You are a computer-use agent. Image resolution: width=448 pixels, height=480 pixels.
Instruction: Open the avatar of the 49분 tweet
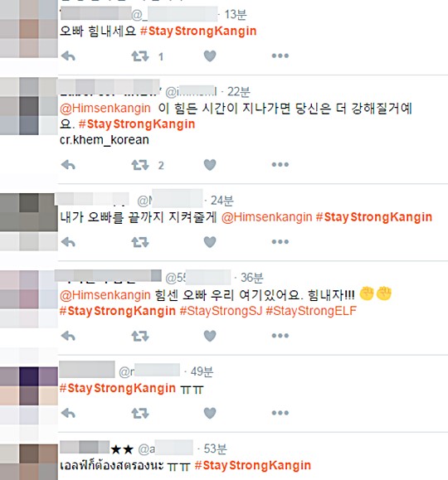(x=29, y=395)
